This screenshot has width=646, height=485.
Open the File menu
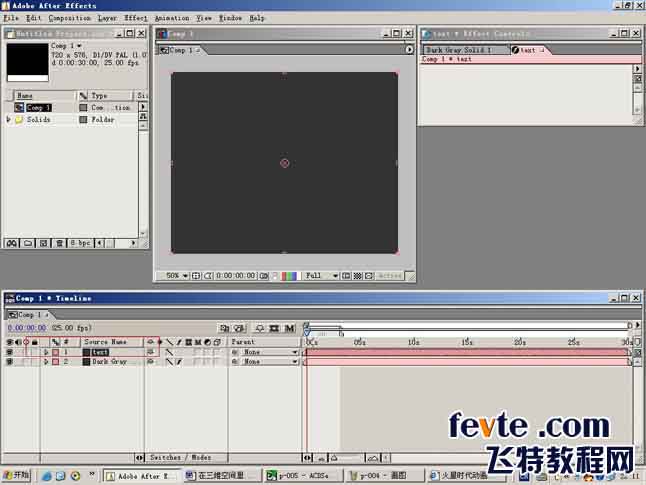point(11,18)
